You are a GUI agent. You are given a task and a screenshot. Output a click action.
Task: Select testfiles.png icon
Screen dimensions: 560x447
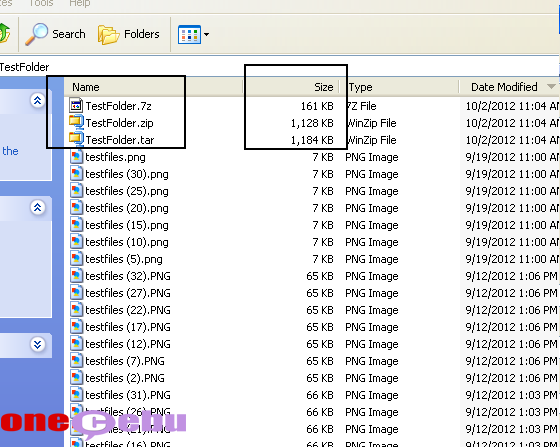76,157
